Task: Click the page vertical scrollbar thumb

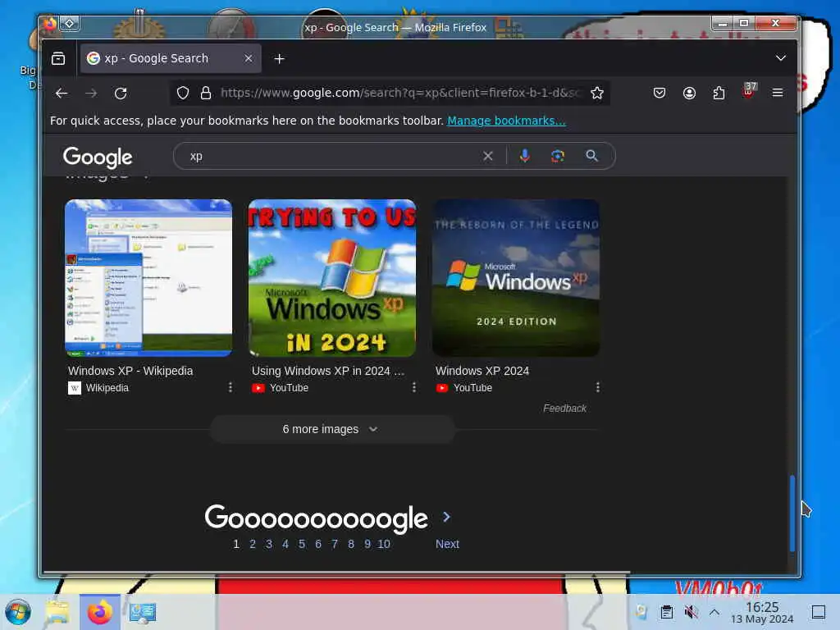Action: coord(792,514)
